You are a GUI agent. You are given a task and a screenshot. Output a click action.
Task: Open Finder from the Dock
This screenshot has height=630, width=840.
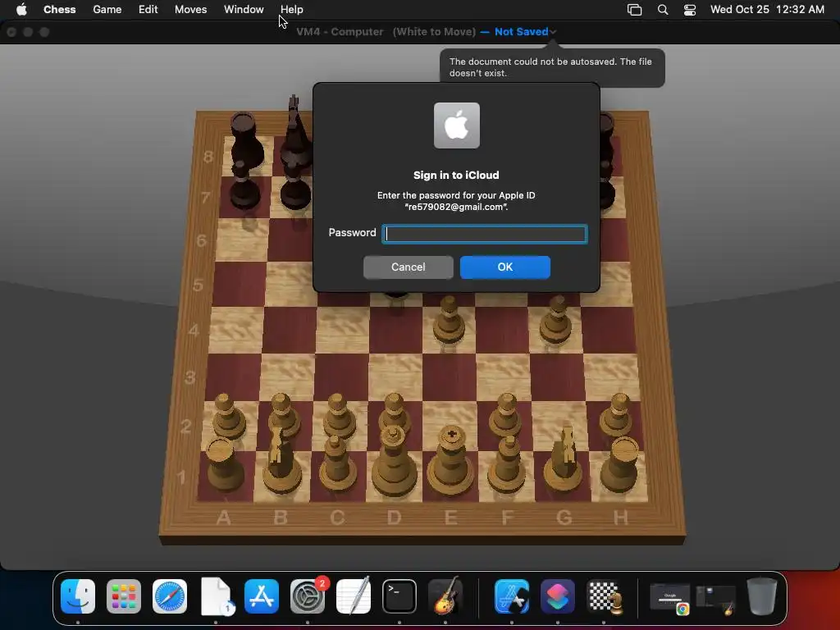pos(78,596)
